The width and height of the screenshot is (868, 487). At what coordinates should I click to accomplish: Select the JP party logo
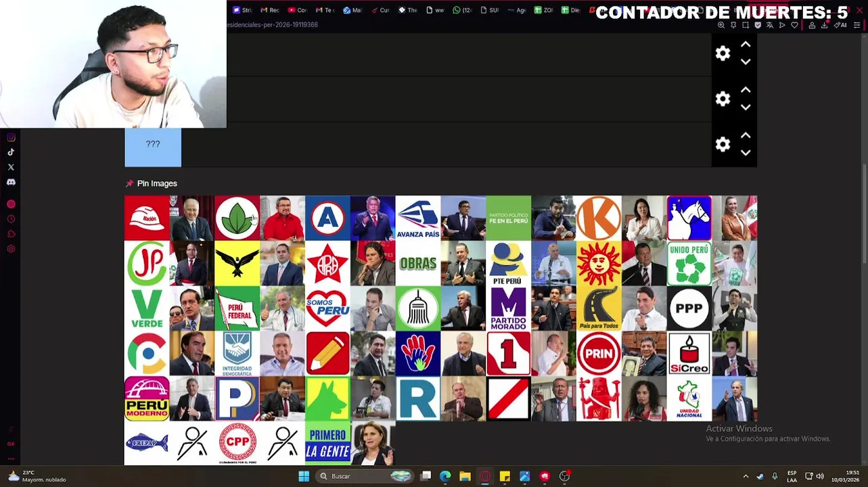click(147, 263)
